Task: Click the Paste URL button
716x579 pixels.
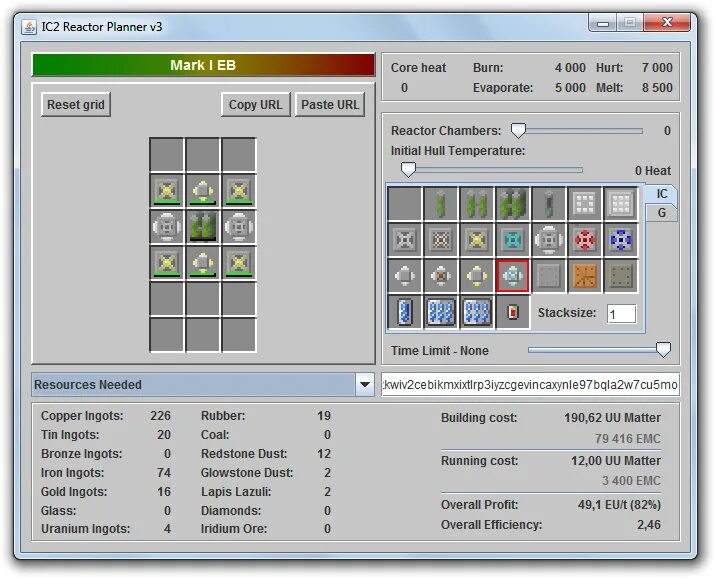Action: tap(330, 105)
